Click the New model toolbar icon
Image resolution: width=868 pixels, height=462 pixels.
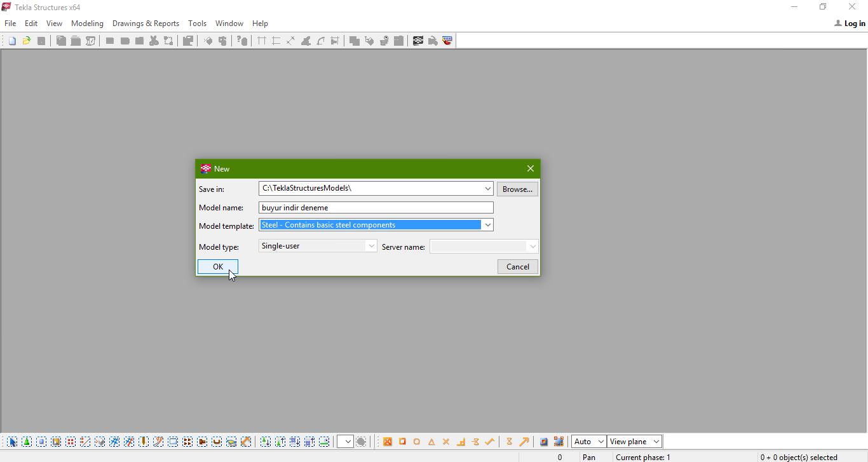pyautogui.click(x=12, y=41)
